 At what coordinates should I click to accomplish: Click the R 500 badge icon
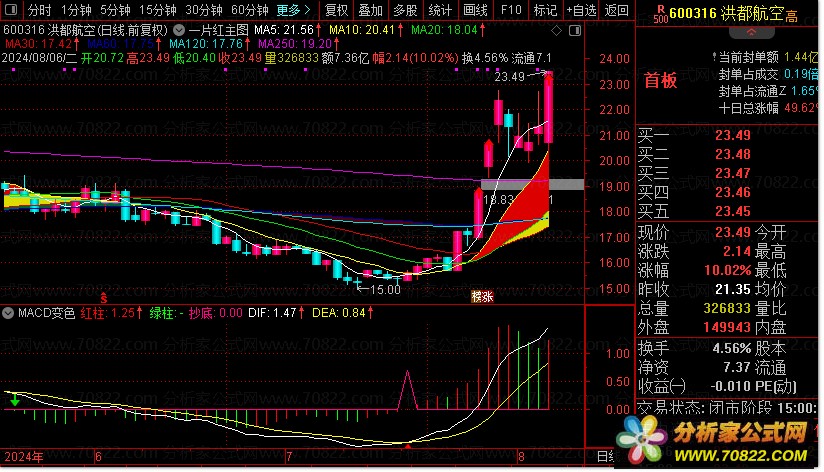tap(661, 14)
